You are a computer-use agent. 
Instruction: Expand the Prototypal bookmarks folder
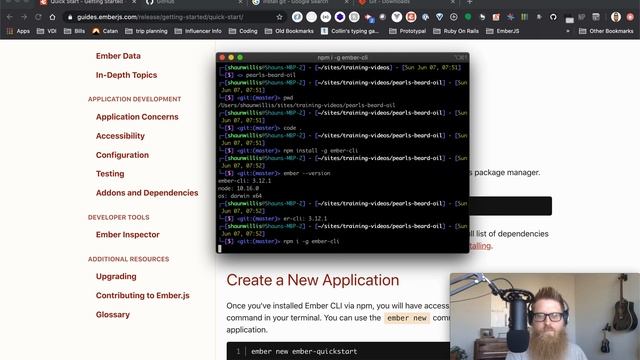pyautogui.click(x=407, y=31)
